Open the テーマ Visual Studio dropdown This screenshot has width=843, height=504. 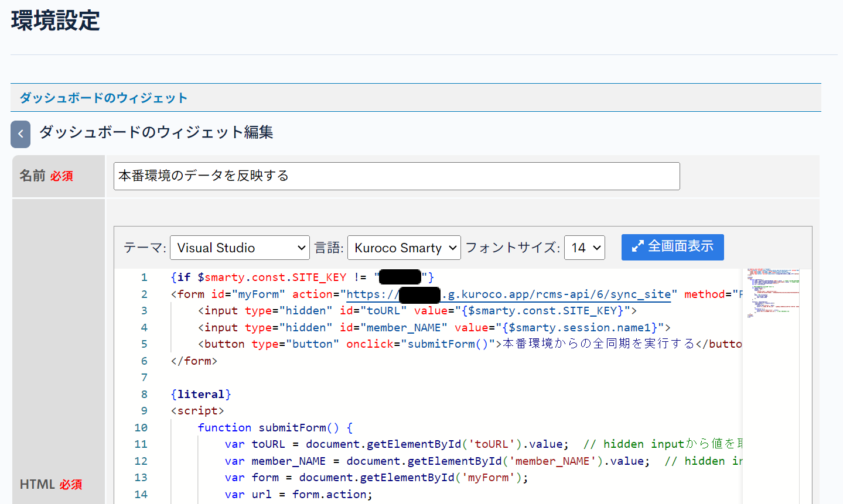point(240,248)
